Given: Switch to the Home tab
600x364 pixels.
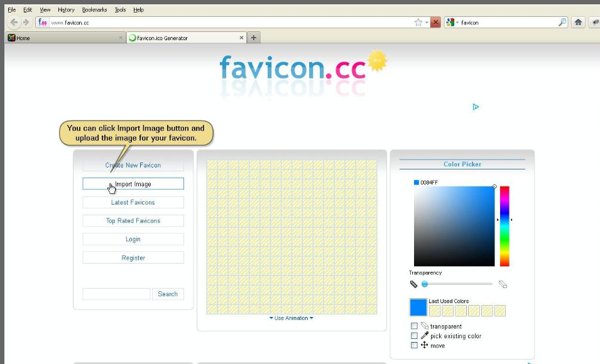Looking at the screenshot, I should point(65,38).
